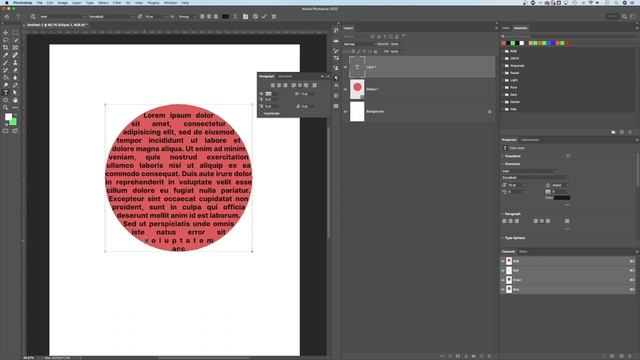Toggle visibility of Green channel
The height and width of the screenshot is (360, 640).
[503, 280]
